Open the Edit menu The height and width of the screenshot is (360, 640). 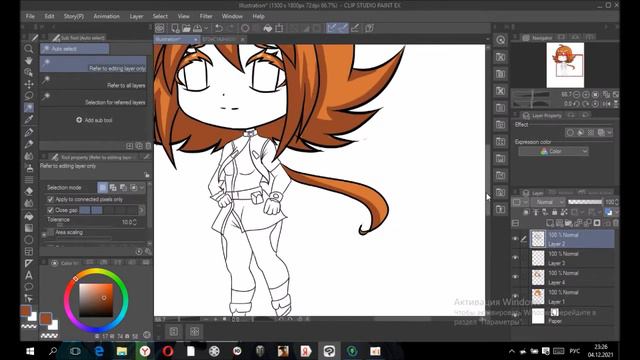coord(49,16)
